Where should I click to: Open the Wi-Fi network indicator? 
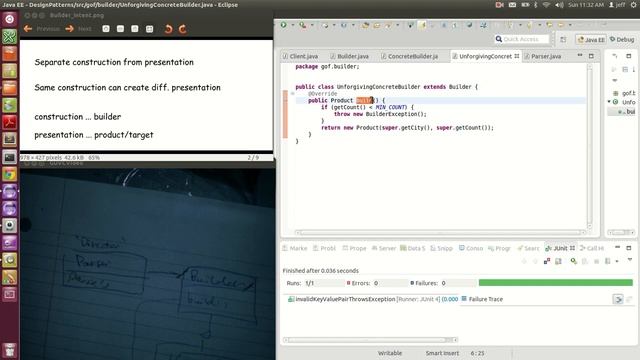546,4
